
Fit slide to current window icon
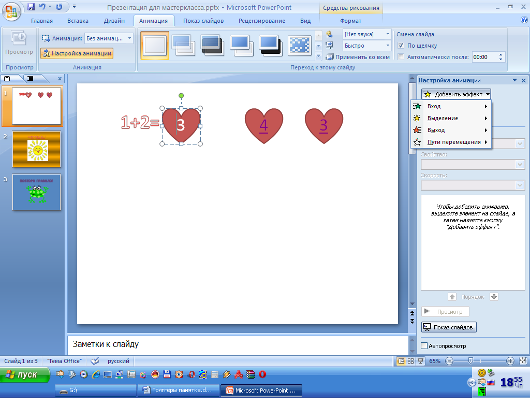coord(523,361)
